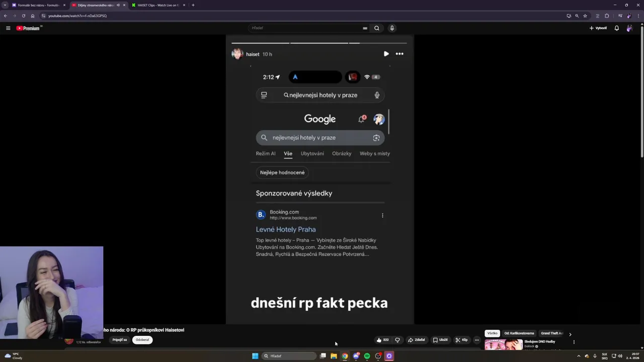Expand the tab search dropdown arrow
This screenshot has height=362, width=644.
[4, 5]
